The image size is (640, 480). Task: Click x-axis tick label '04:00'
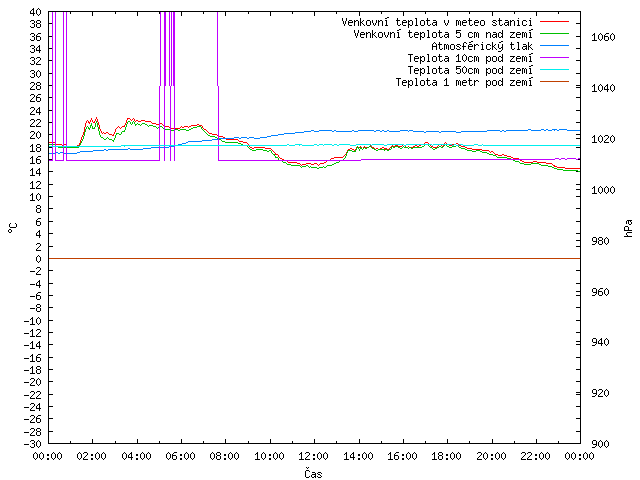(136, 456)
